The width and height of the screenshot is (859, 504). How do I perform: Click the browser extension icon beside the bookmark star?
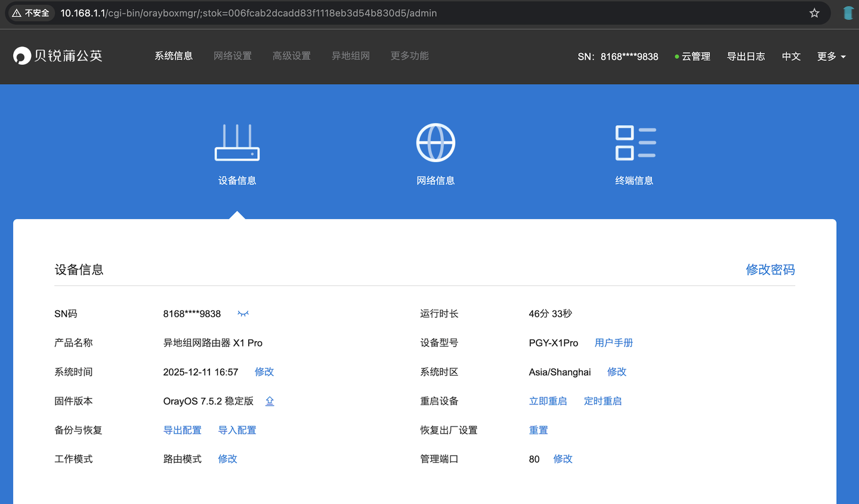click(848, 13)
